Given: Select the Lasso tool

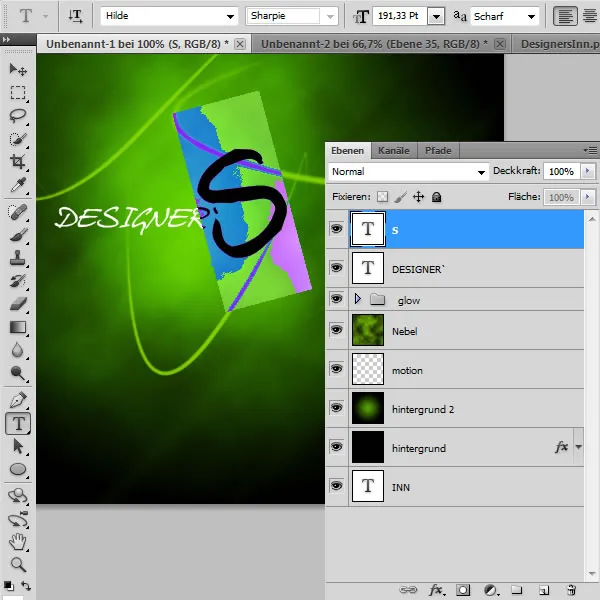Looking at the screenshot, I should point(18,116).
